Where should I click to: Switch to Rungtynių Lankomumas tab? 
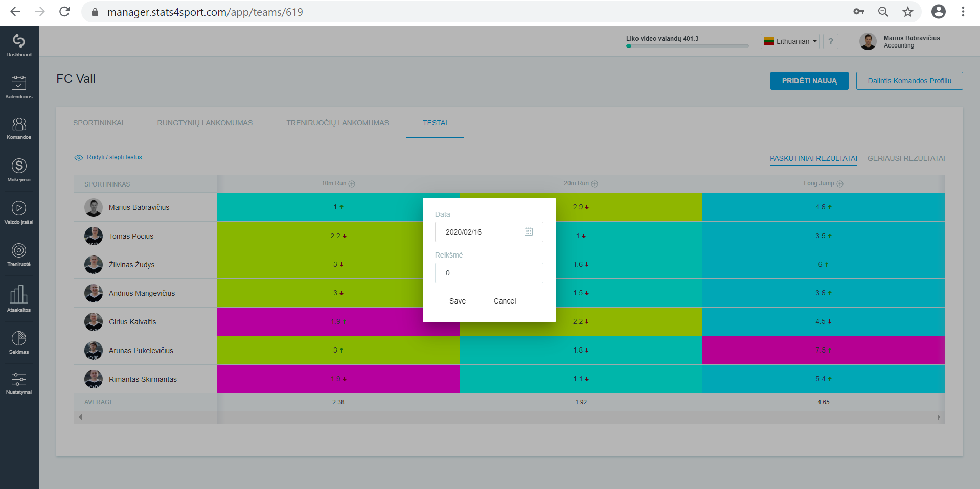pos(205,123)
